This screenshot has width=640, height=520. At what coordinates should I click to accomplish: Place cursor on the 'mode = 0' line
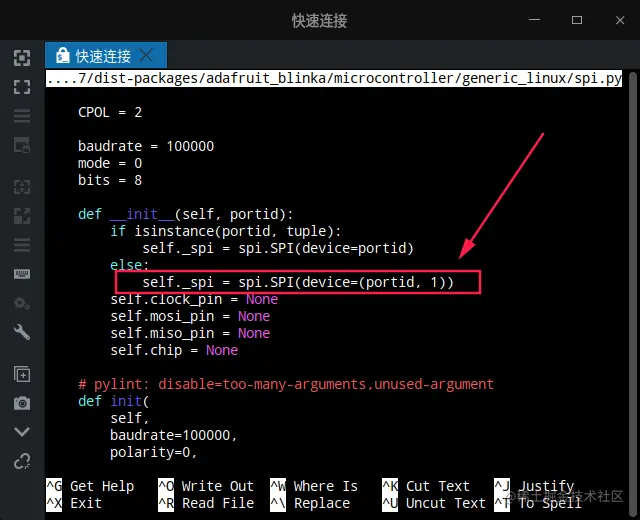pyautogui.click(x=110, y=163)
